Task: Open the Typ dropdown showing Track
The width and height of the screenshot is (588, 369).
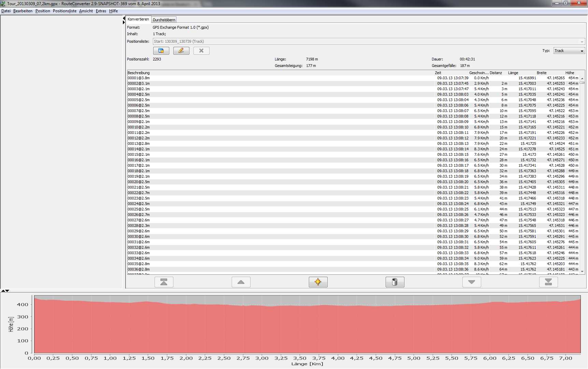Action: (x=569, y=51)
